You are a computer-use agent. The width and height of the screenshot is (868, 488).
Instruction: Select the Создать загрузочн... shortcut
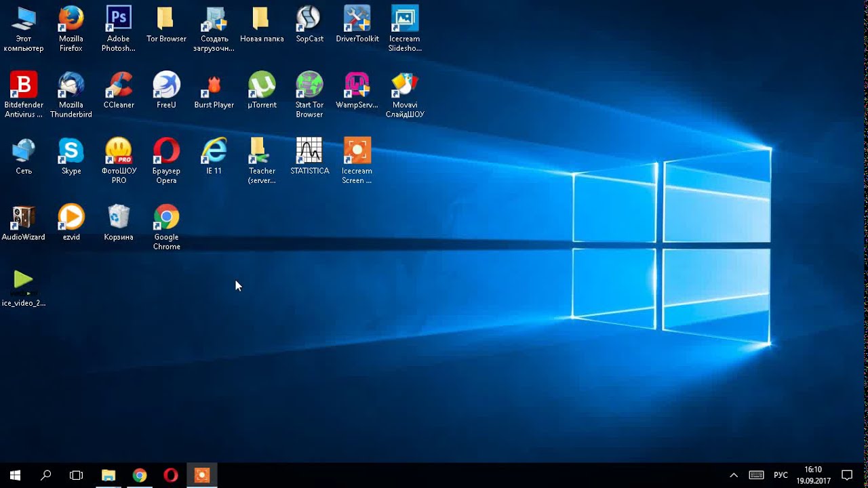tap(214, 29)
